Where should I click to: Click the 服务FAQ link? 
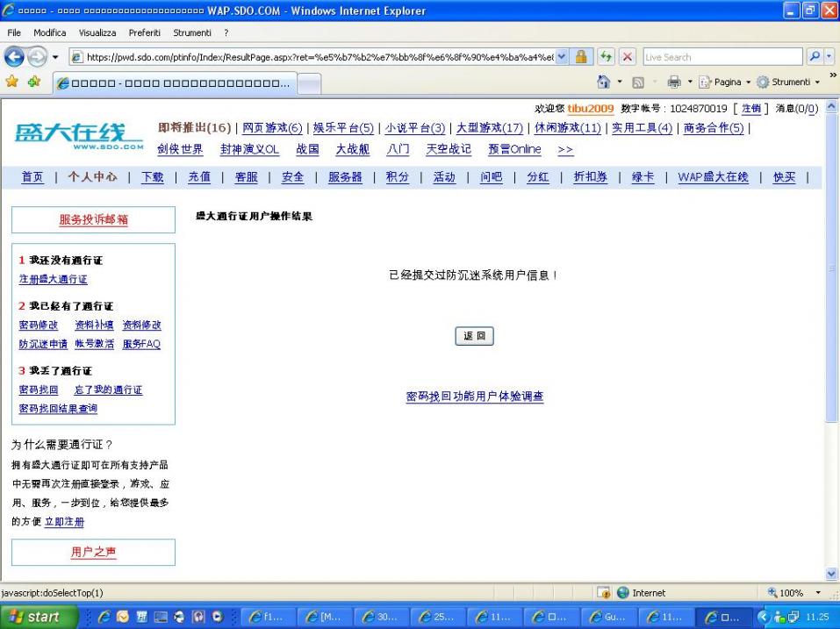[141, 344]
